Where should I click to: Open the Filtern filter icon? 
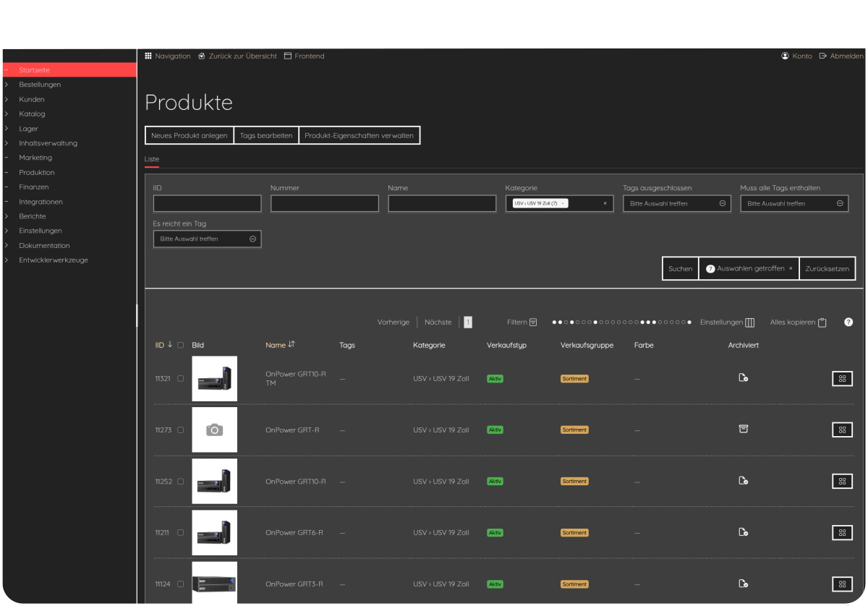[531, 322]
